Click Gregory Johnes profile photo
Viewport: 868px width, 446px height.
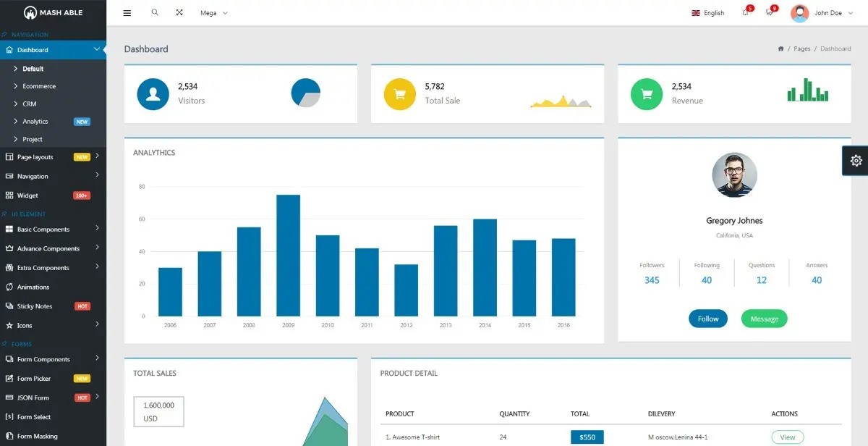pyautogui.click(x=734, y=174)
